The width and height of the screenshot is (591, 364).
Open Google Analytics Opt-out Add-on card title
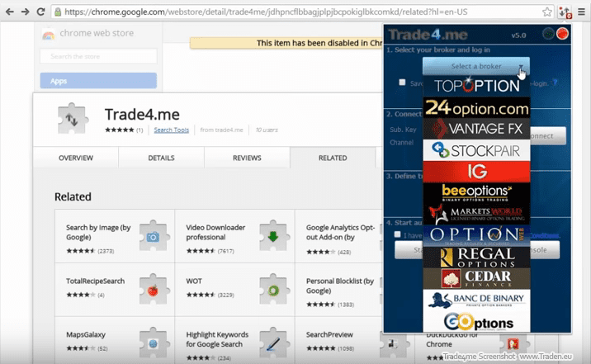340,232
